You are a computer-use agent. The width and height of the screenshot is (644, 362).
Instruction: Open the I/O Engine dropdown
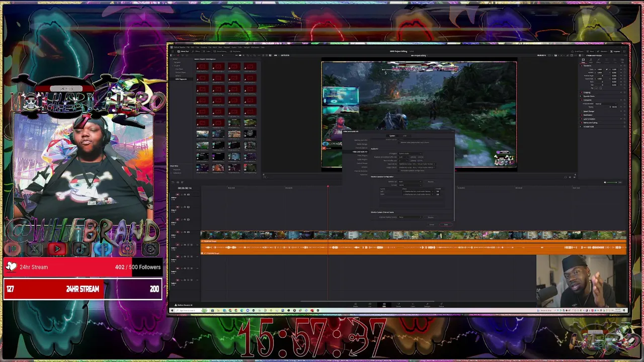click(x=410, y=154)
